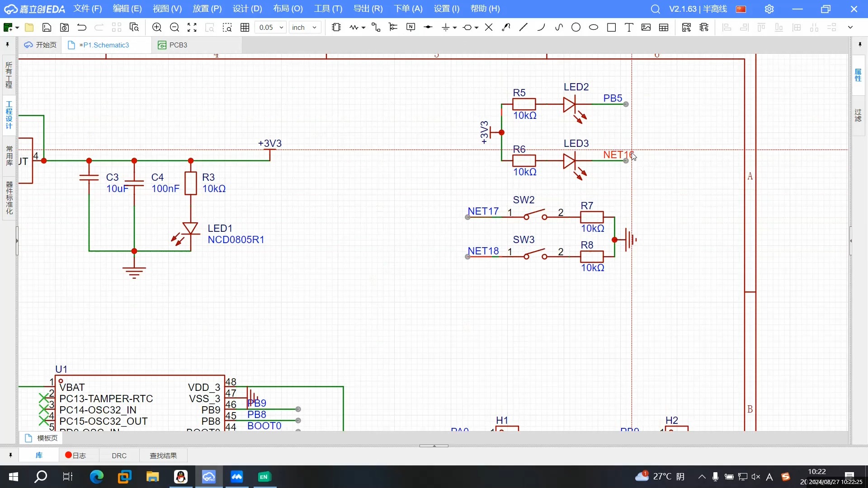Select the polyline drawing tool
The image size is (868, 488).
pyautogui.click(x=506, y=28)
